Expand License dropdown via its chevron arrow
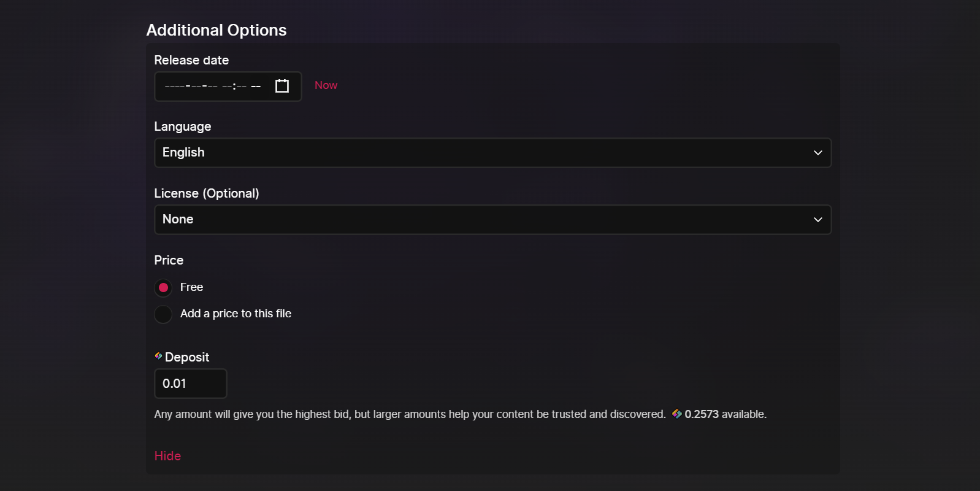The height and width of the screenshot is (491, 980). click(818, 220)
